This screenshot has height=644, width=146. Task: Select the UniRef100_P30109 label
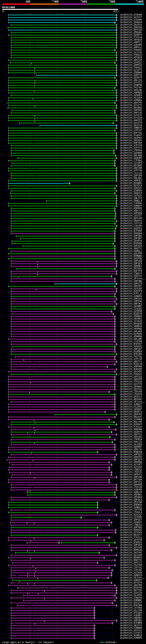coord(131,37)
